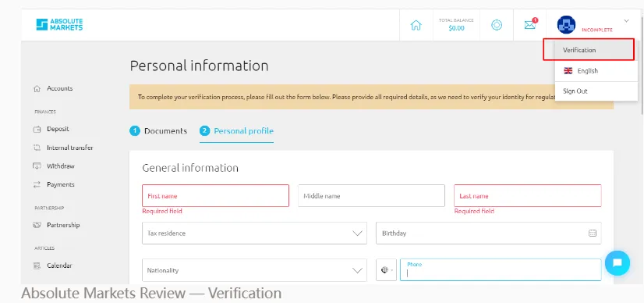The width and height of the screenshot is (644, 303).
Task: Switch to Documents tab
Action: click(158, 131)
